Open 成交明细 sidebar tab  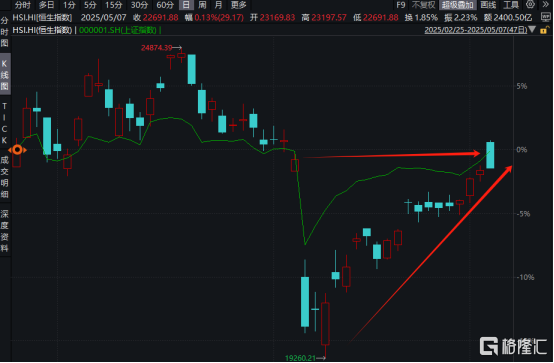coord(5,177)
